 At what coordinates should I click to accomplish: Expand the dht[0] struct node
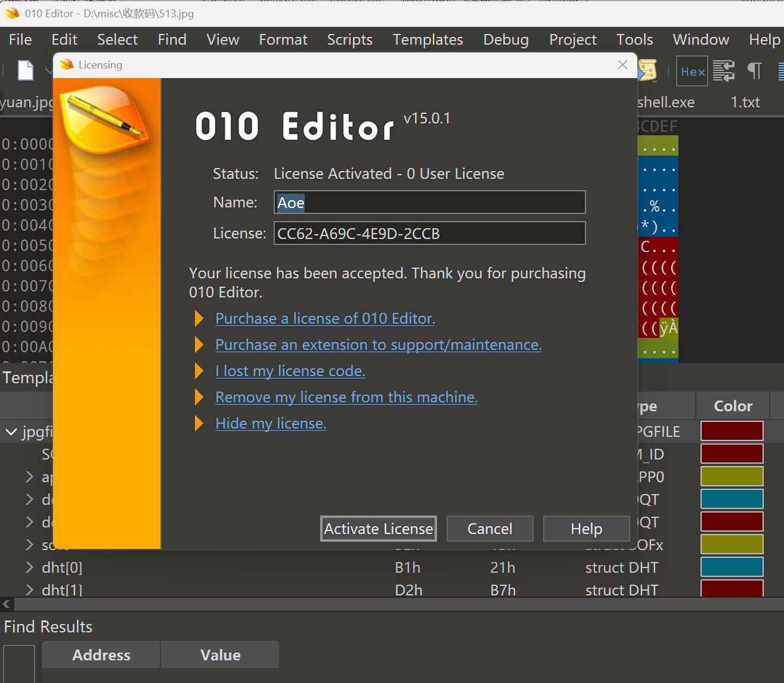[29, 567]
